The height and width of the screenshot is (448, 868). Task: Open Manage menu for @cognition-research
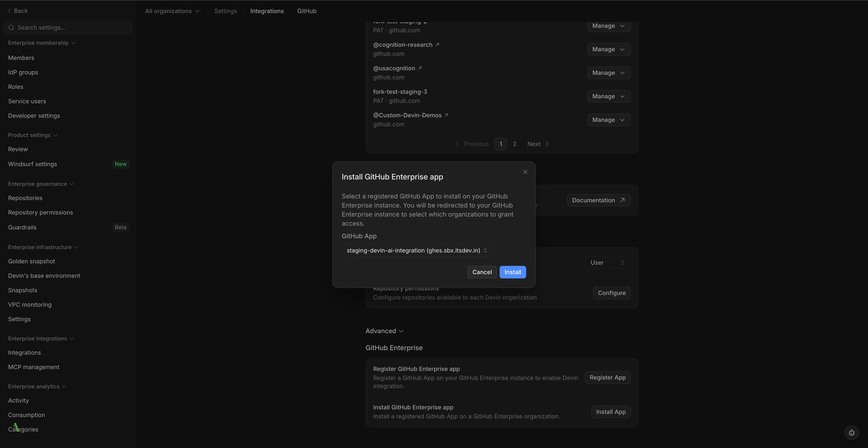[x=609, y=49]
